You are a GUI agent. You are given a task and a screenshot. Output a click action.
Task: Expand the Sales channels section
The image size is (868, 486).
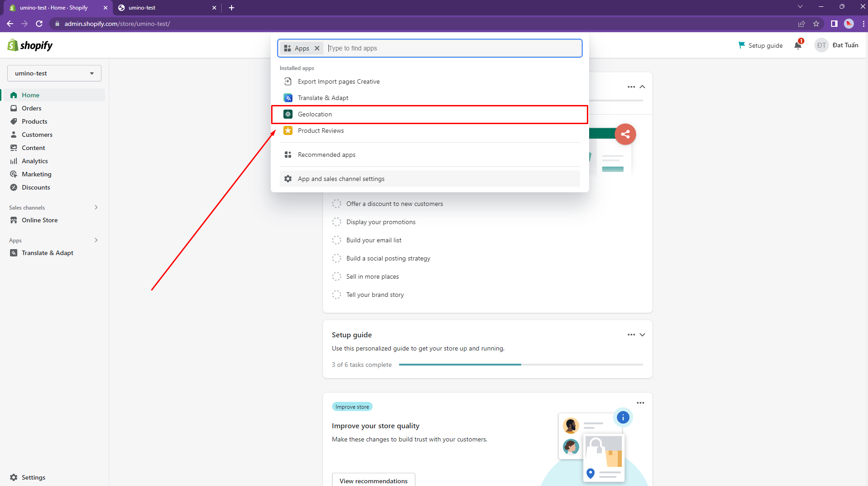click(96, 207)
